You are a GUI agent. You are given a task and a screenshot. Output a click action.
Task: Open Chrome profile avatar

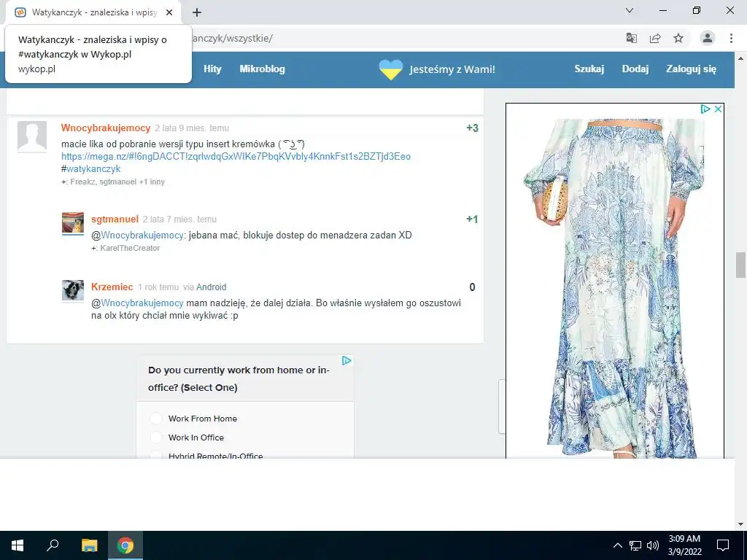(x=708, y=38)
